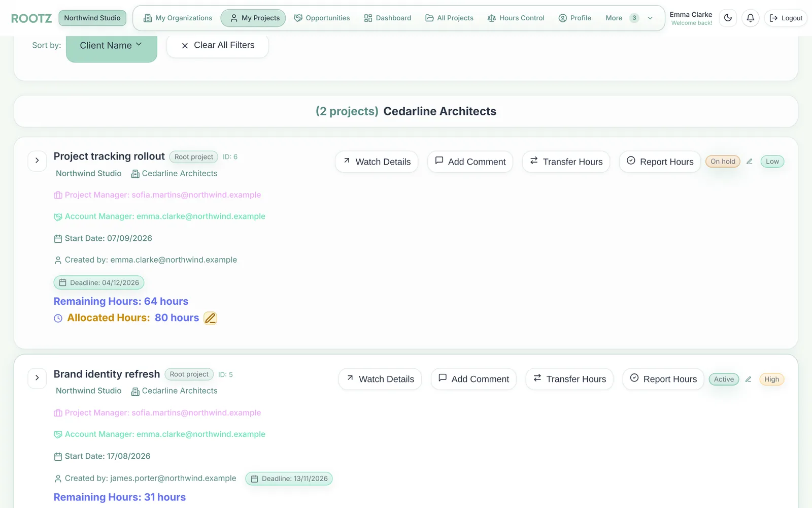The width and height of the screenshot is (812, 508).
Task: Navigate to All Projects
Action: click(449, 18)
